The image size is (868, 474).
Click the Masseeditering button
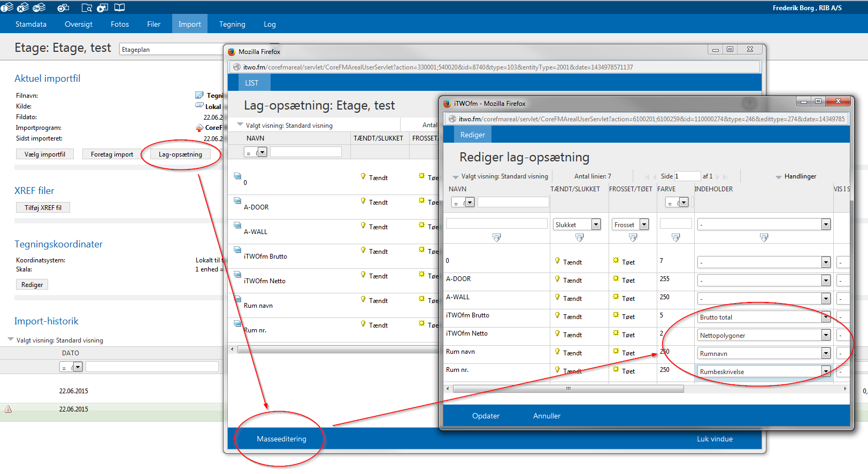coord(281,439)
